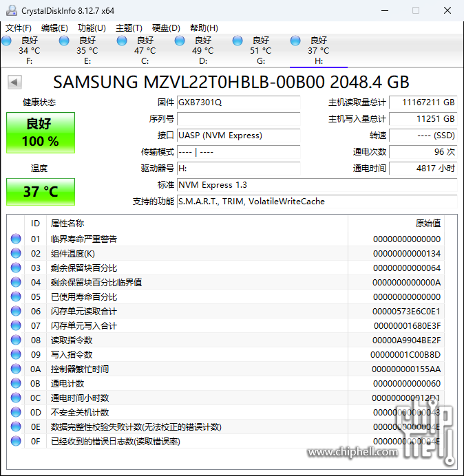Click the 原始值 column header
Image resolution: width=464 pixels, height=476 pixels.
coord(428,223)
